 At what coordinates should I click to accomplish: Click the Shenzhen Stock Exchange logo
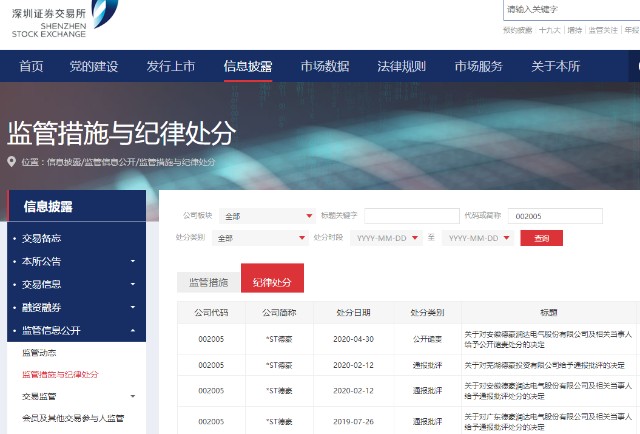(x=64, y=19)
